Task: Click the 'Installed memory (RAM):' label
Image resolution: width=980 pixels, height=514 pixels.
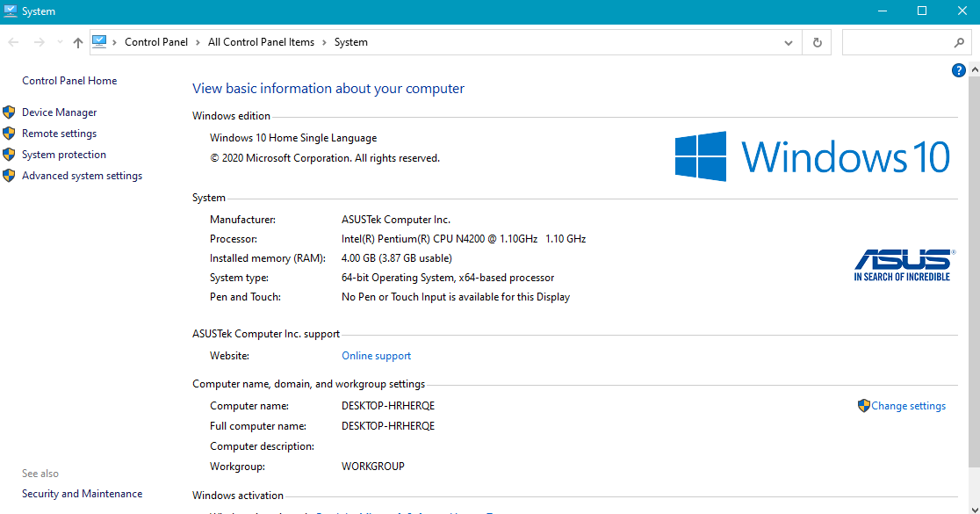Action: tap(268, 259)
